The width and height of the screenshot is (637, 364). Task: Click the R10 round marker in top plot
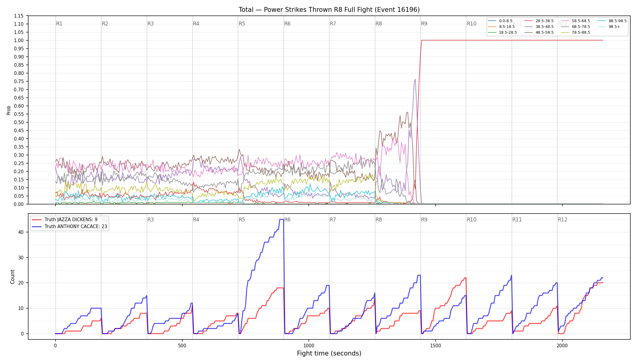[x=472, y=24]
